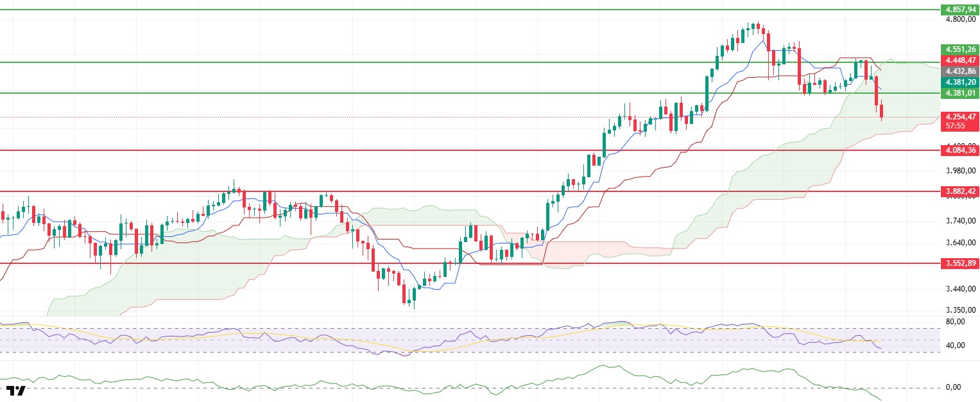Select the 4.551,26 green price label
This screenshot has height=402, width=980.
(959, 49)
